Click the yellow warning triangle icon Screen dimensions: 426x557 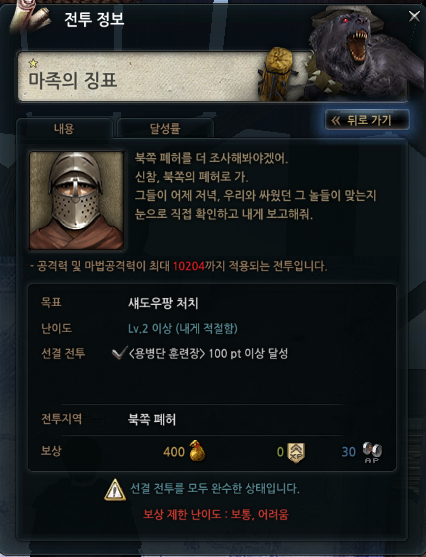[115, 490]
